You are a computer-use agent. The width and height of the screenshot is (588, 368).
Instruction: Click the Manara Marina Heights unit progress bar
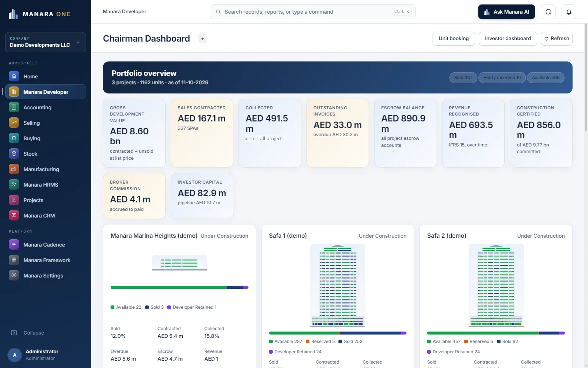pyautogui.click(x=179, y=287)
